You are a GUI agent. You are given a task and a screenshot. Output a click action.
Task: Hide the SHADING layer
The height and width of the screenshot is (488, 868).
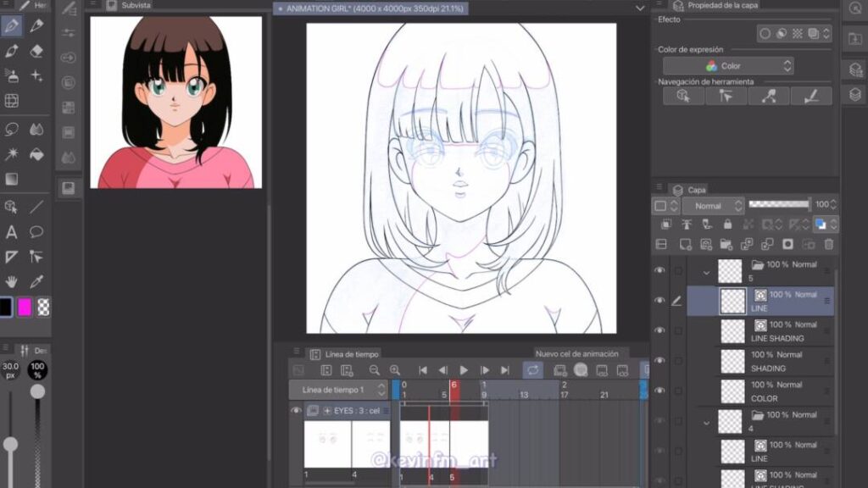659,360
